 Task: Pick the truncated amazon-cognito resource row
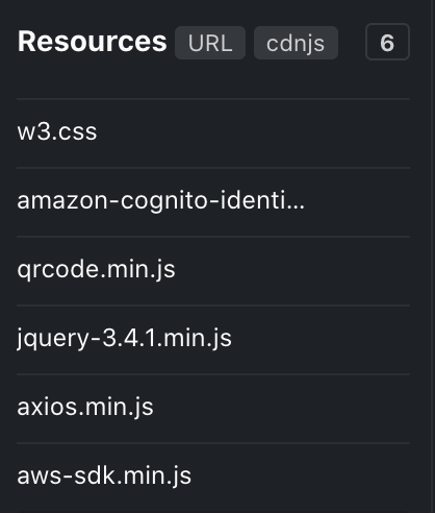pos(213,202)
